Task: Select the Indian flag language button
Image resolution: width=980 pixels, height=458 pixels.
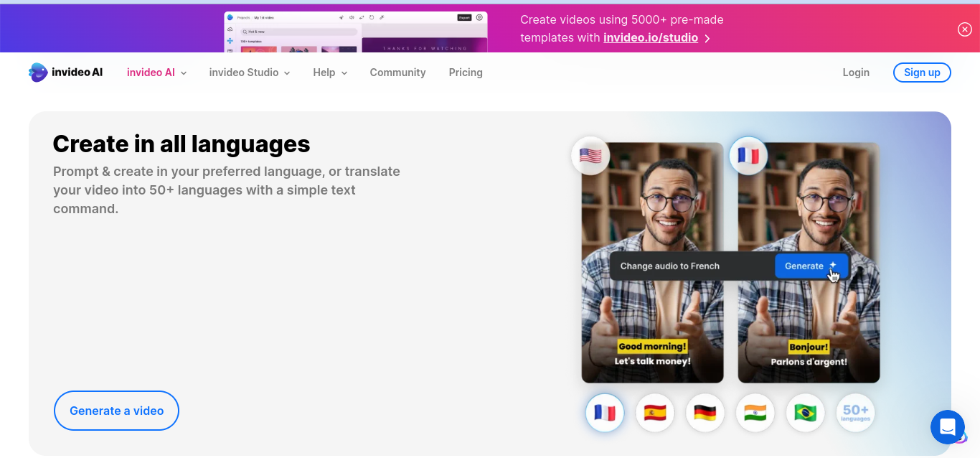Action: (755, 413)
